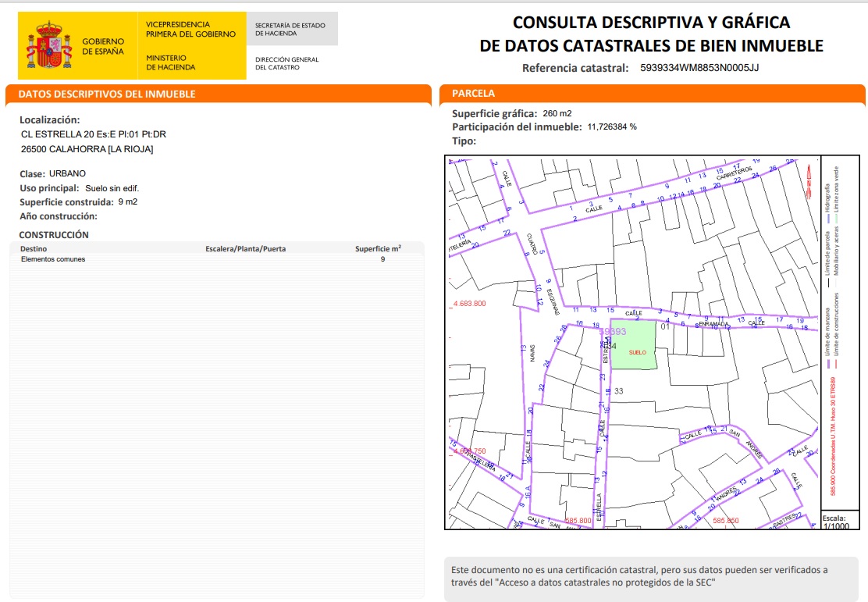Click the cadastral reference 5939334WM8853N0005JJ
868x602 pixels.
pyautogui.click(x=699, y=68)
